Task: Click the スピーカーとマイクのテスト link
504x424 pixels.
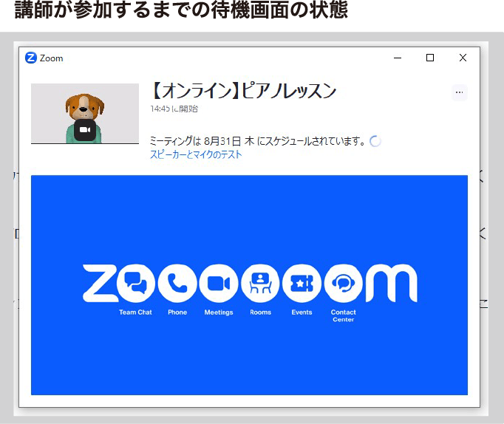Action: [x=196, y=154]
